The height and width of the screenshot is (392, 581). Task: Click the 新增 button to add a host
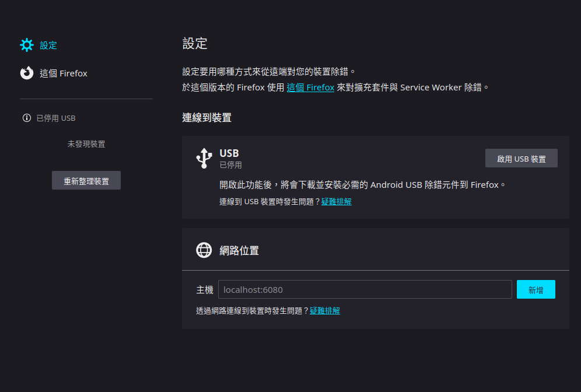(535, 289)
